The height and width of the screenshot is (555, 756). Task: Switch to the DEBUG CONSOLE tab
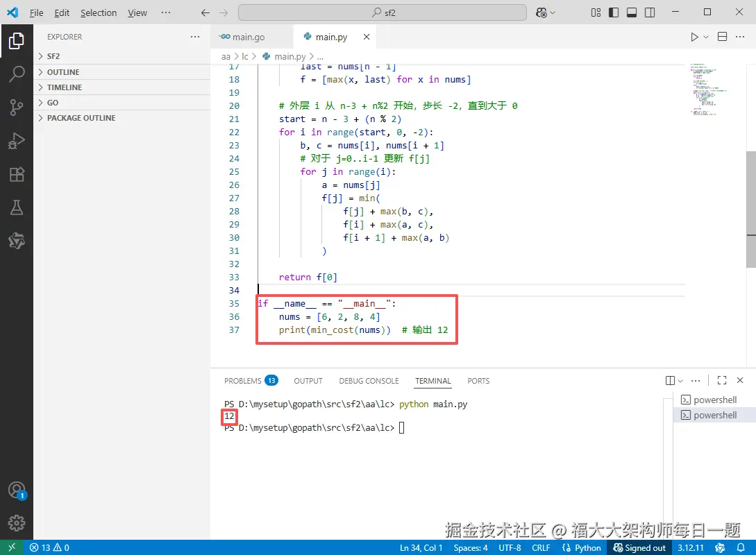pyautogui.click(x=369, y=381)
